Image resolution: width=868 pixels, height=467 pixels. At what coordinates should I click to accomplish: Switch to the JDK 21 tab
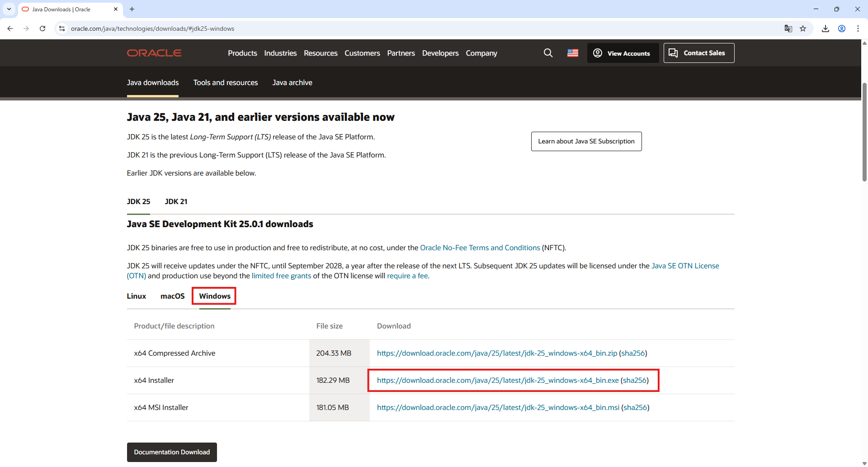tap(176, 201)
